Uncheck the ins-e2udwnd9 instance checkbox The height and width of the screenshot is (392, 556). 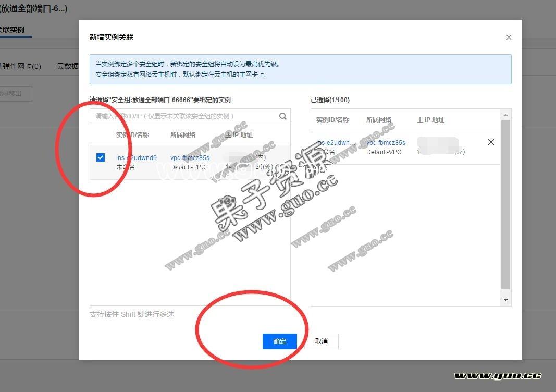point(101,157)
